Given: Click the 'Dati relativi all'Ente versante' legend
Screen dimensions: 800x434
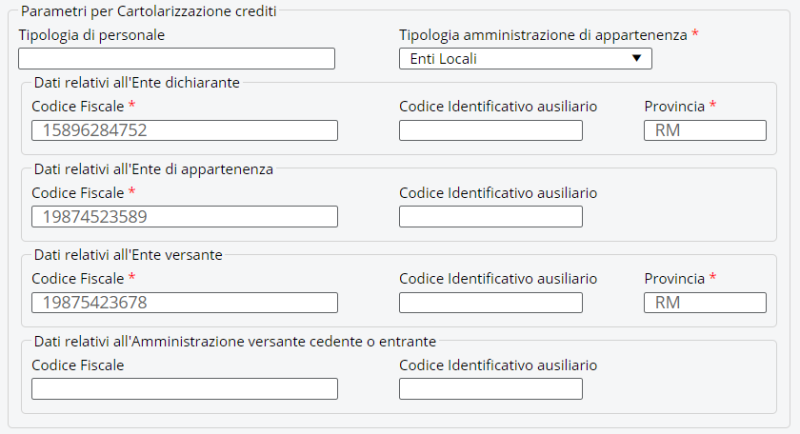Looking at the screenshot, I should pos(128,254).
